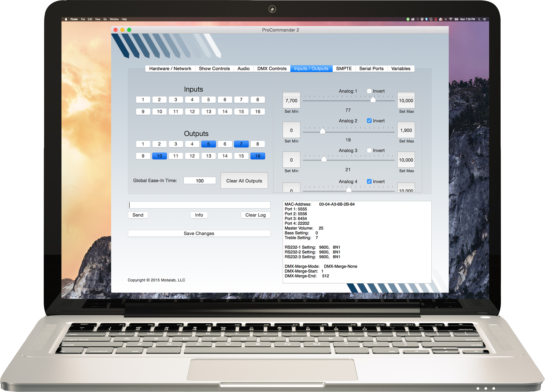Open the Window menu
545x392 pixels.
point(114,19)
